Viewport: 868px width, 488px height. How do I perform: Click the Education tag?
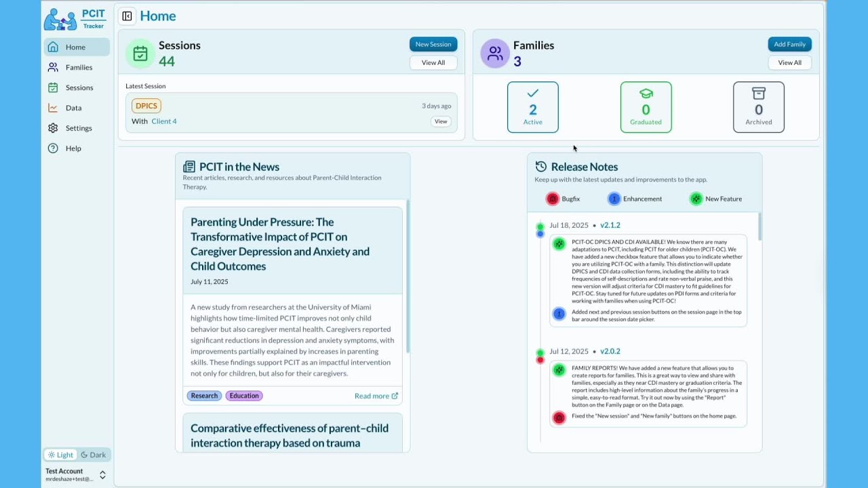244,396
